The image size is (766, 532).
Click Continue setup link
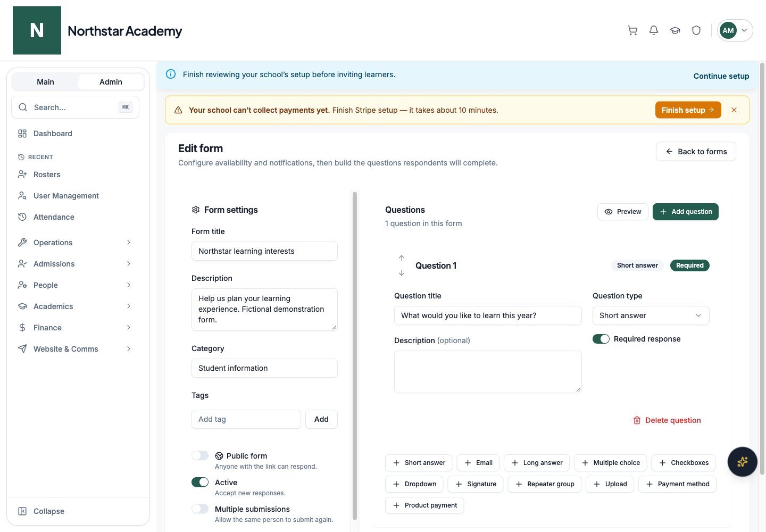click(x=721, y=76)
